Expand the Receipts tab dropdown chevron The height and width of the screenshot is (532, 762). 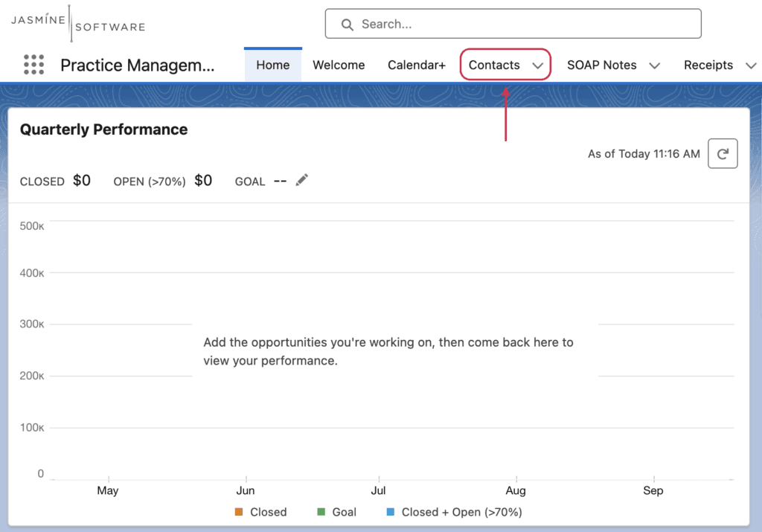(751, 65)
